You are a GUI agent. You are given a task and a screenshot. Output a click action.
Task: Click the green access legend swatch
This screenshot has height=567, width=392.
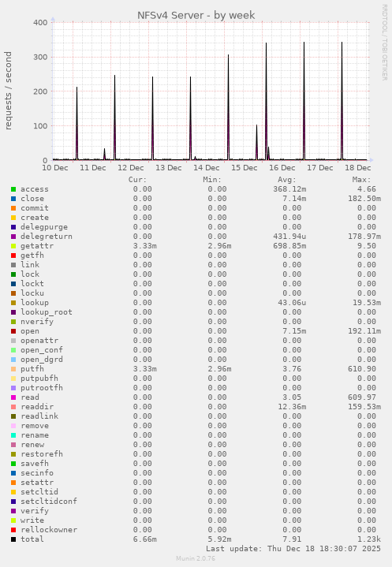coord(13,189)
